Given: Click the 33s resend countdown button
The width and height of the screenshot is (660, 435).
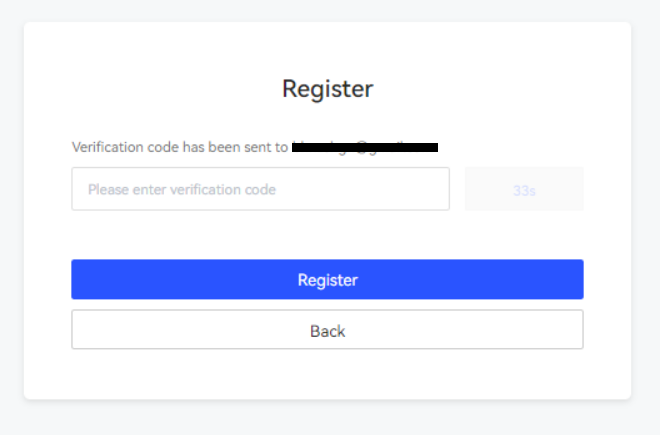Looking at the screenshot, I should click(x=524, y=189).
